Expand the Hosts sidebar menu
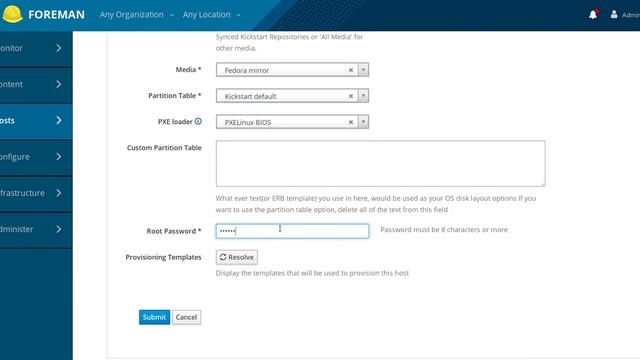Screen dimensions: 640x360 click(36, 121)
